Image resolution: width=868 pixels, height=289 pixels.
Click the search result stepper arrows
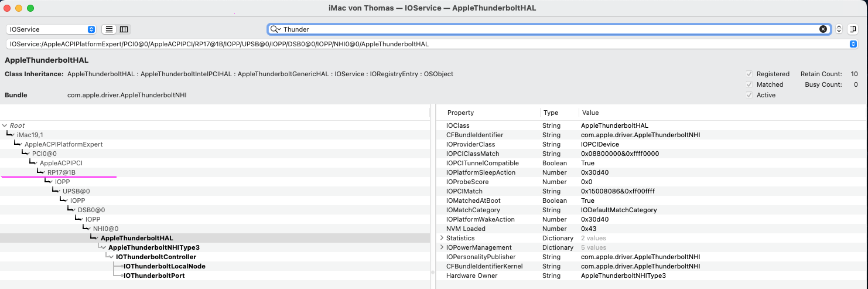pyautogui.click(x=839, y=29)
